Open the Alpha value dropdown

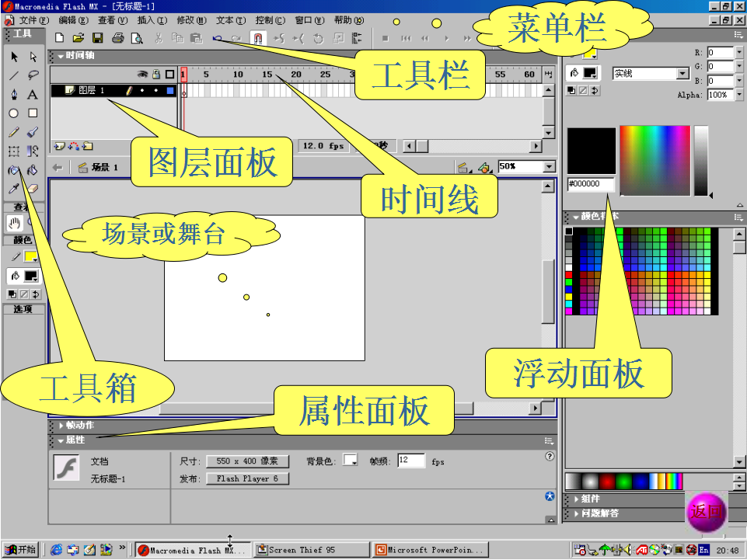[x=739, y=95]
